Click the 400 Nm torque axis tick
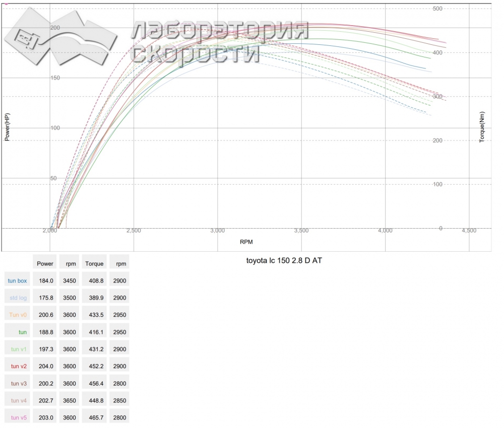Viewport: 504px width, 428px height. (x=437, y=53)
